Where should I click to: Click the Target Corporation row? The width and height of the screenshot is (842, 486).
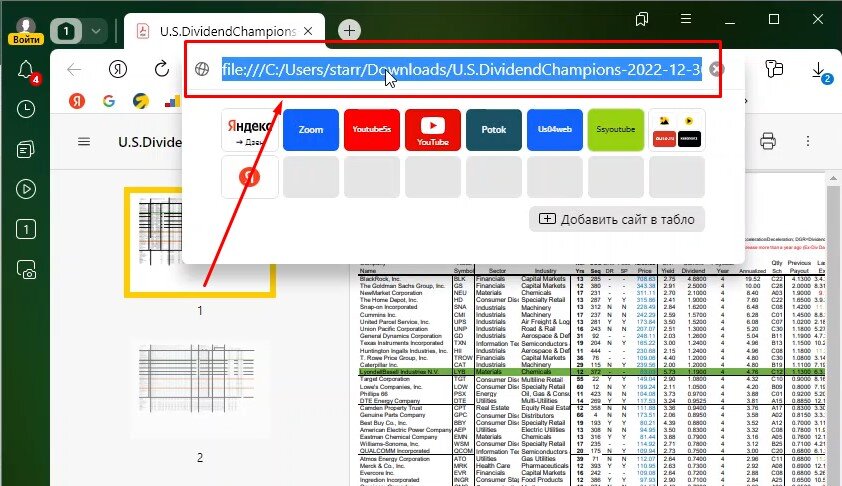pyautogui.click(x=591, y=379)
